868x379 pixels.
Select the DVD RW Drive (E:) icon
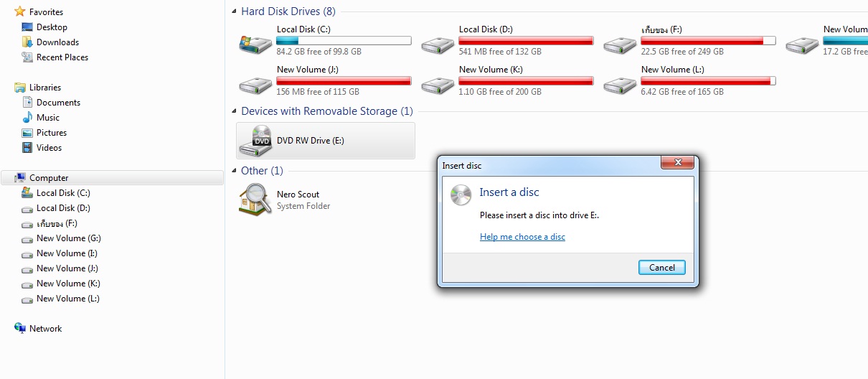point(255,141)
